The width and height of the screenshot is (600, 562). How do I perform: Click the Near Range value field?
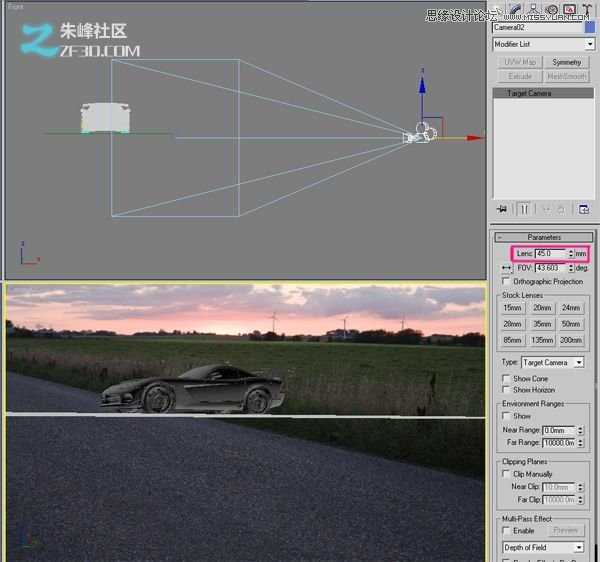(x=559, y=430)
